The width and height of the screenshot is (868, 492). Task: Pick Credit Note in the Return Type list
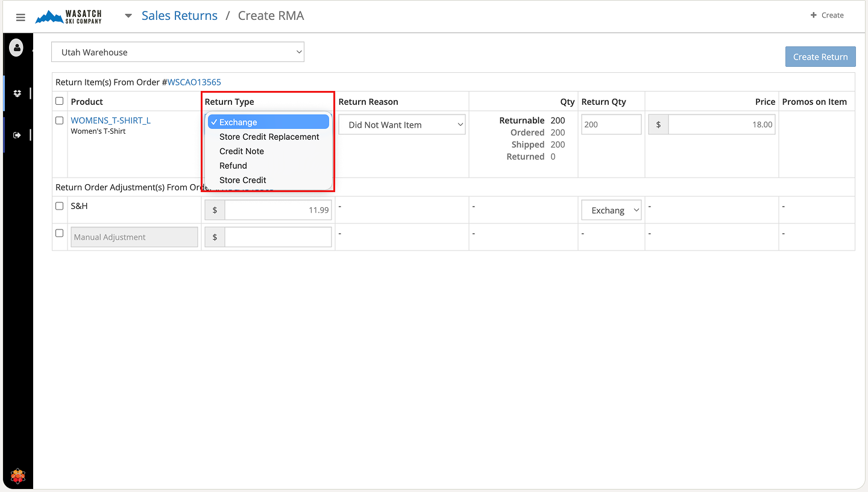[x=242, y=151]
